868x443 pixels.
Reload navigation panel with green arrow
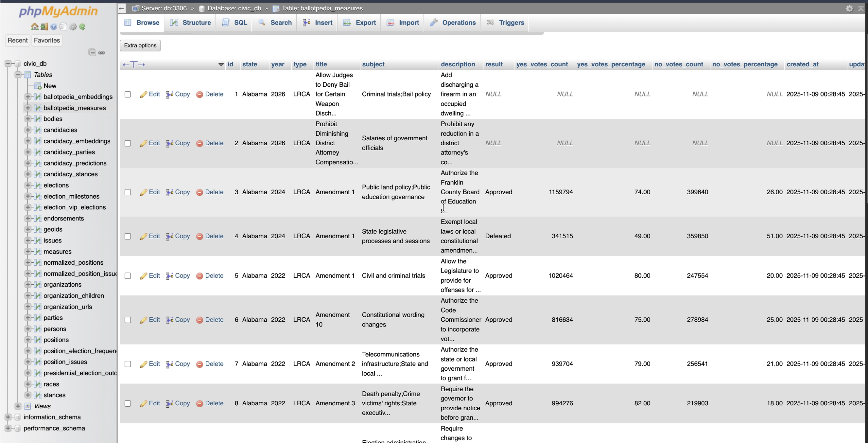(82, 27)
